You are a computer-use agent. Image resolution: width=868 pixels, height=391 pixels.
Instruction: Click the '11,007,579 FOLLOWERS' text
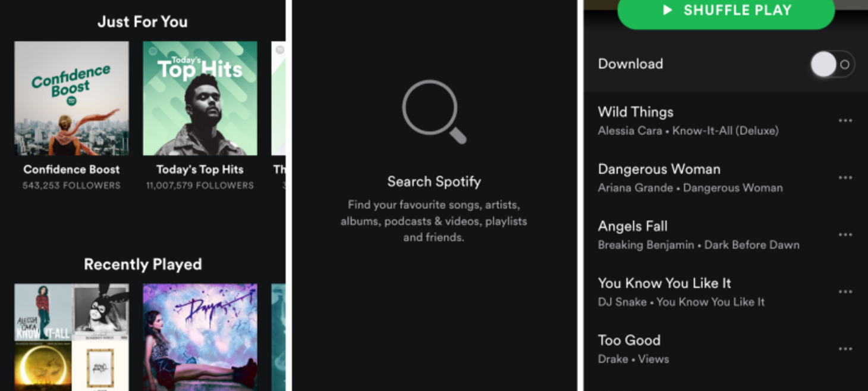[200, 186]
